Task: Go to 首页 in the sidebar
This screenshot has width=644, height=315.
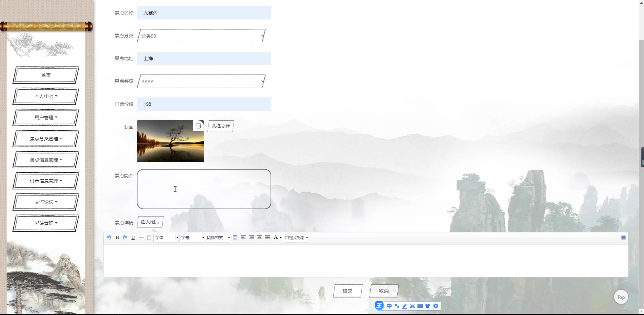Action: click(x=46, y=75)
